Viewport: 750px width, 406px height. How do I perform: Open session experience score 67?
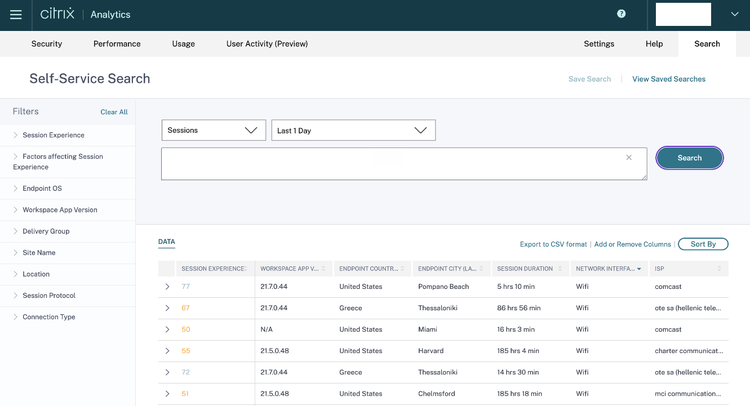pyautogui.click(x=186, y=308)
